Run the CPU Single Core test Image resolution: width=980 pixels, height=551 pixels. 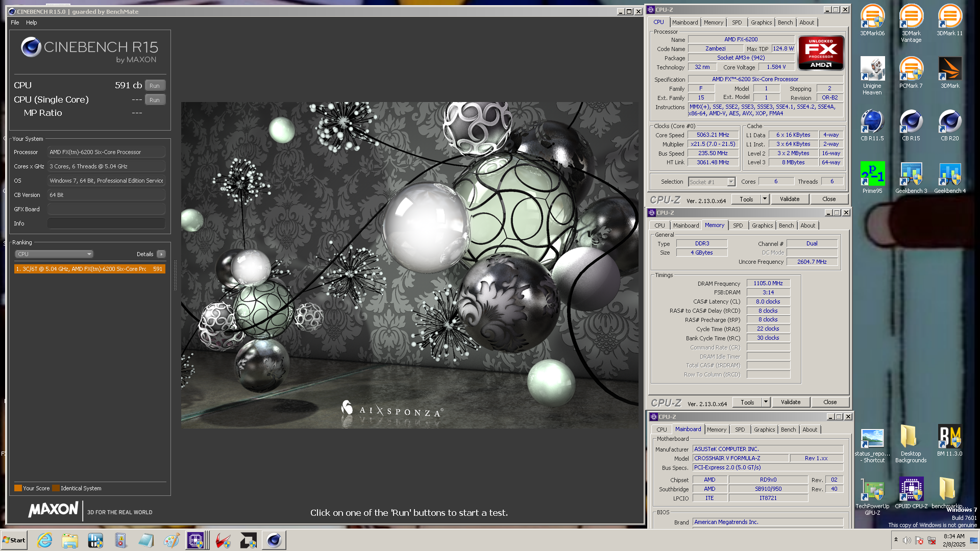pos(155,100)
